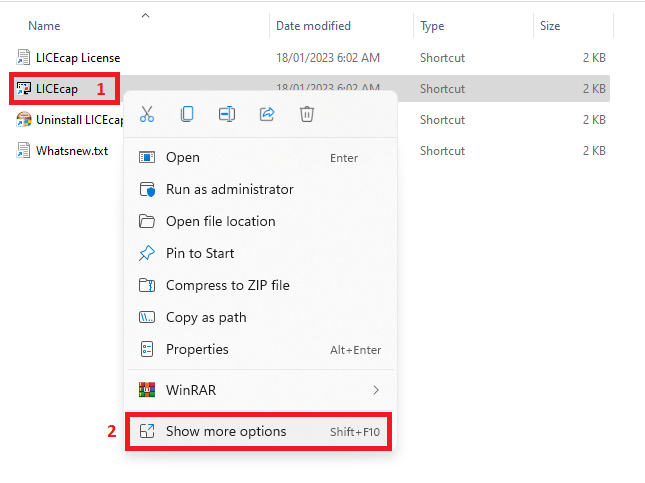Click the Delete trash icon

coord(307,114)
